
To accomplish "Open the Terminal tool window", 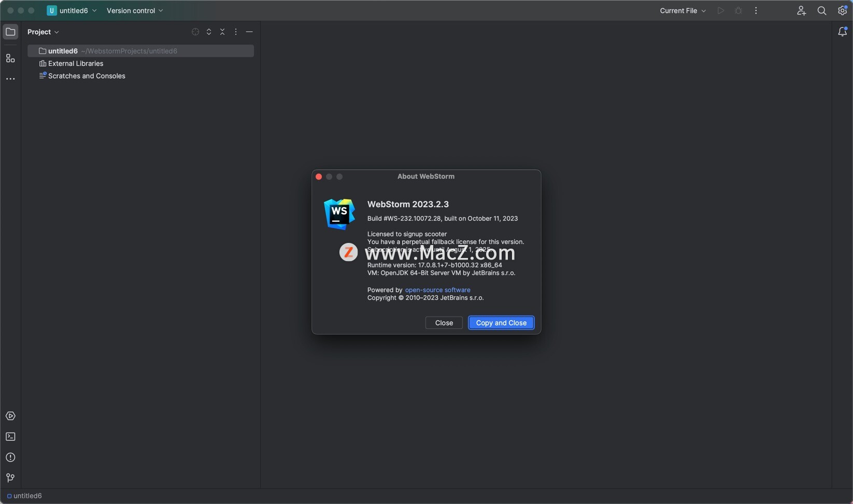I will tap(10, 437).
